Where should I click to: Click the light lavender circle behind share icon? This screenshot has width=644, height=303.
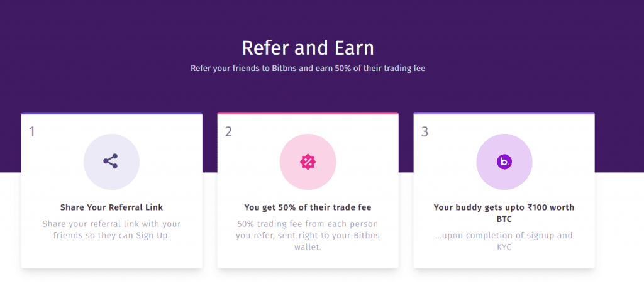click(x=111, y=162)
